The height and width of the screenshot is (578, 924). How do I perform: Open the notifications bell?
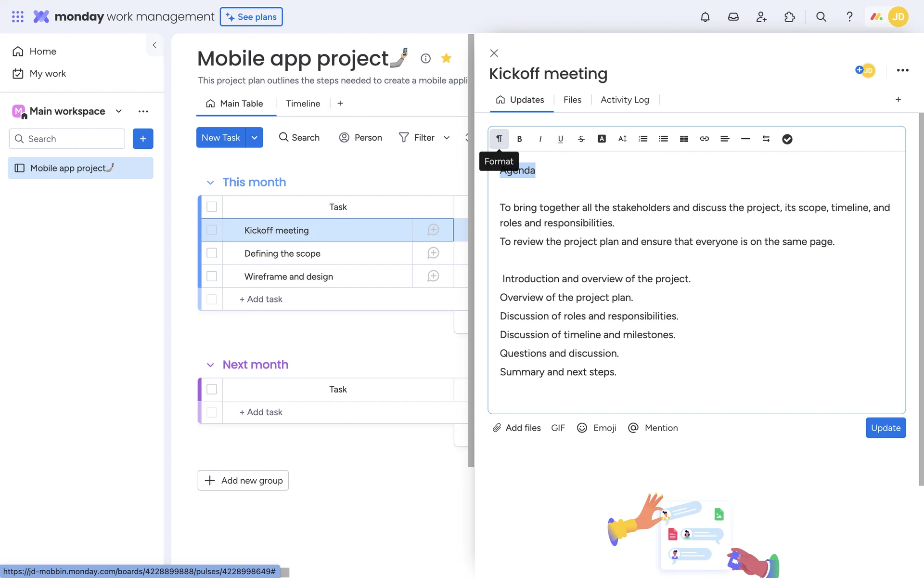705,17
